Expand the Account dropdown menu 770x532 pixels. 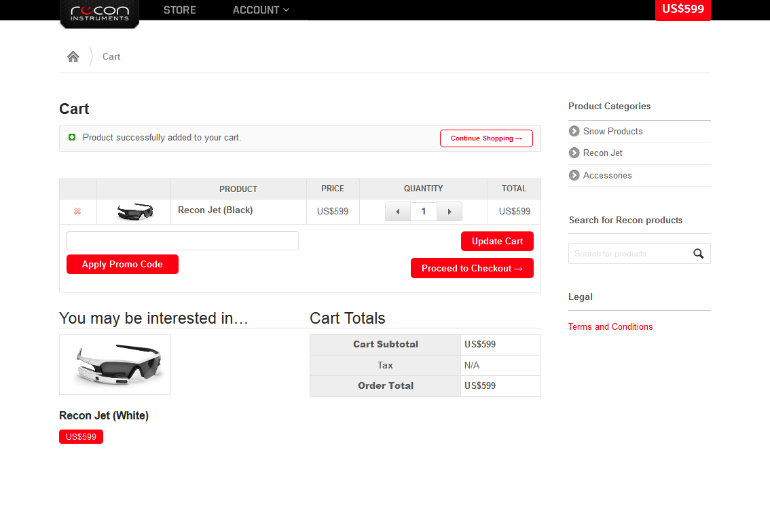click(261, 10)
